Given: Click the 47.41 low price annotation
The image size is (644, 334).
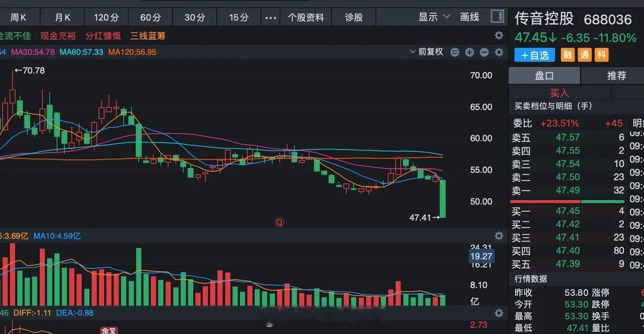Looking at the screenshot, I should 425,218.
